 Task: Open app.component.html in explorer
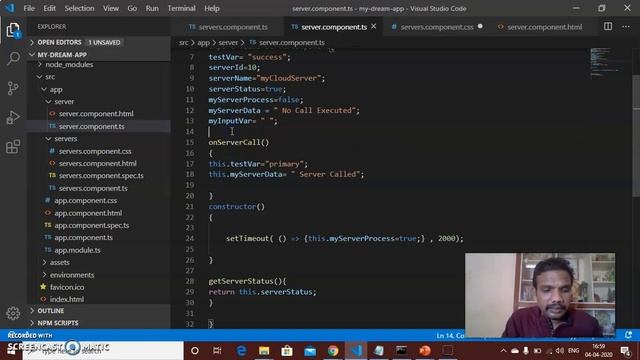pyautogui.click(x=99, y=213)
